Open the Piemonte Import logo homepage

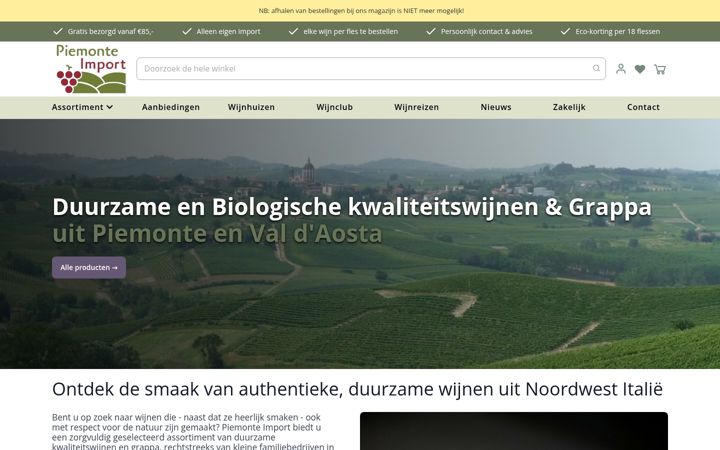click(91, 69)
